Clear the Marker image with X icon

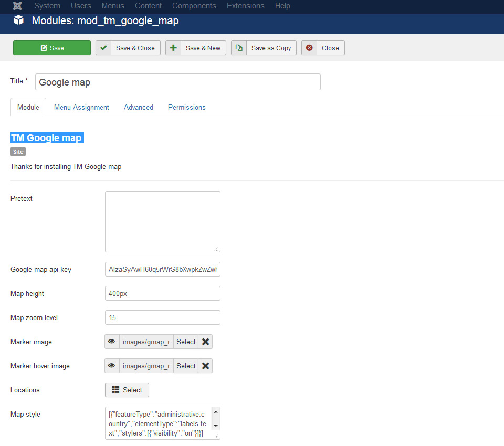205,342
